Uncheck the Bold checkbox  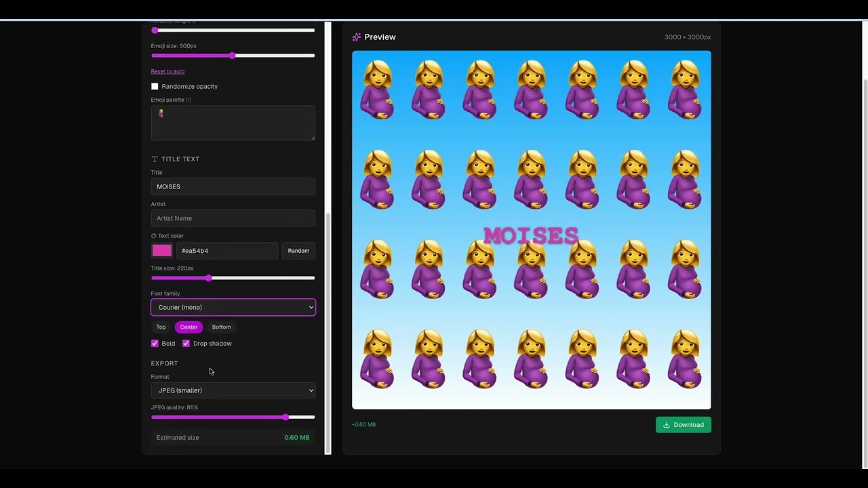(155, 344)
